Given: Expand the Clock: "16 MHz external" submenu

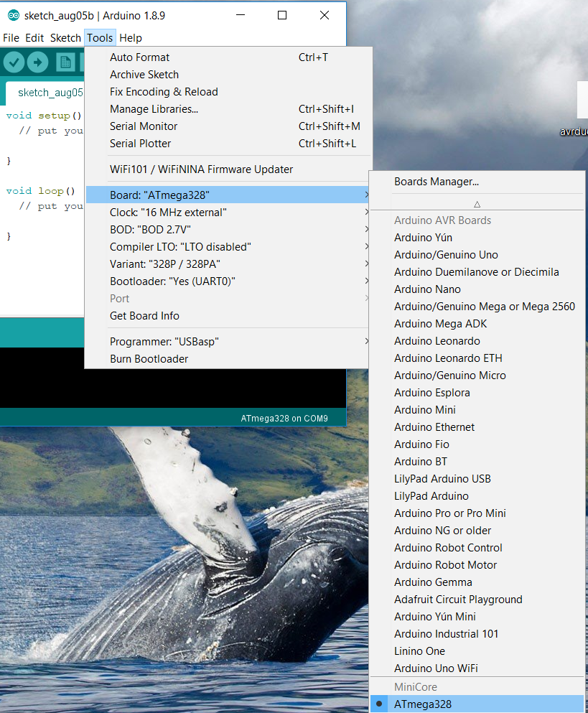Looking at the screenshot, I should pyautogui.click(x=227, y=213).
